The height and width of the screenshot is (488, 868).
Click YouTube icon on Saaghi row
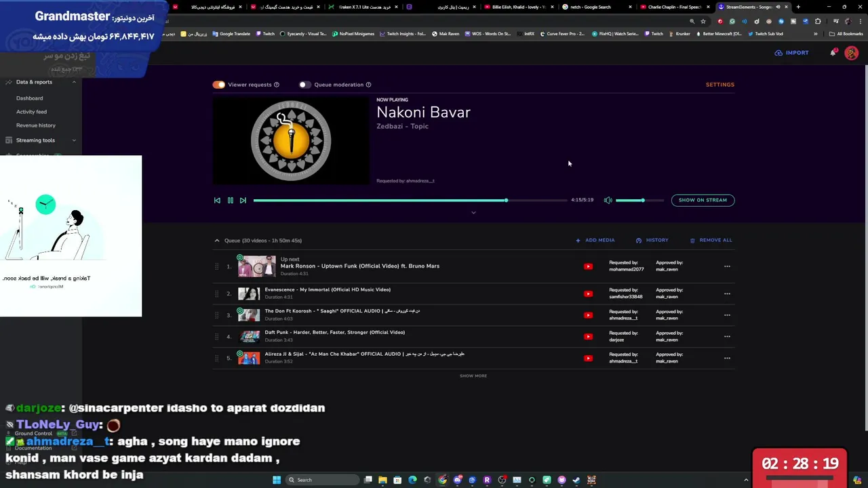(x=588, y=314)
